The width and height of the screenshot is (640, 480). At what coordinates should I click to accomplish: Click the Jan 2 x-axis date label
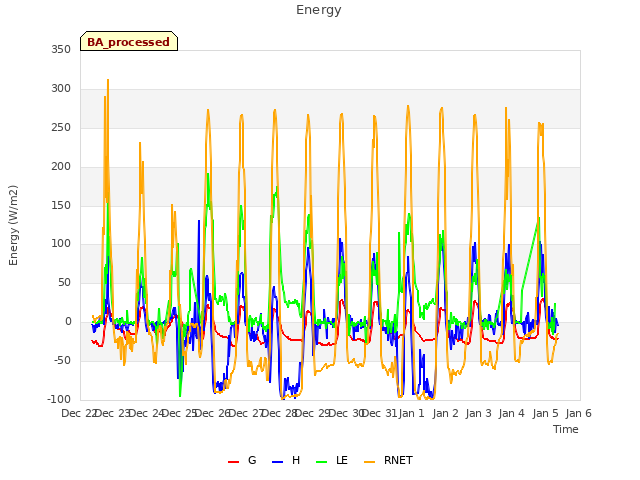point(445,413)
